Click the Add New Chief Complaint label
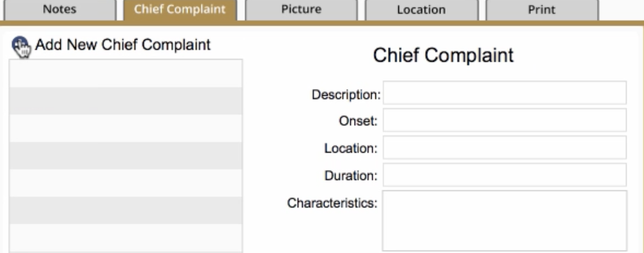 (x=123, y=45)
